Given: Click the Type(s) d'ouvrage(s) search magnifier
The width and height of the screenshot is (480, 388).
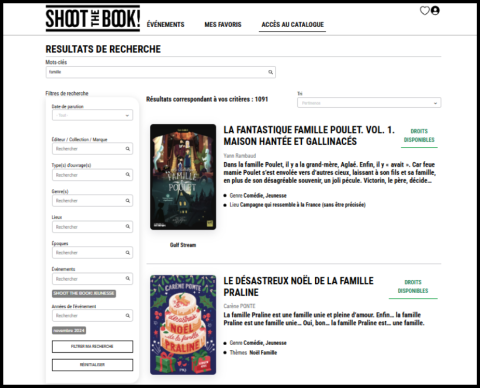Looking at the screenshot, I should [x=128, y=175].
